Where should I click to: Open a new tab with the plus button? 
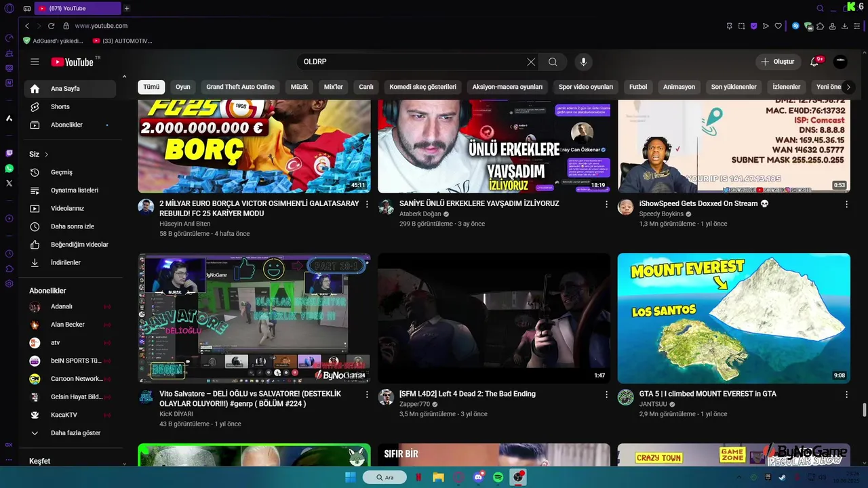tap(126, 8)
